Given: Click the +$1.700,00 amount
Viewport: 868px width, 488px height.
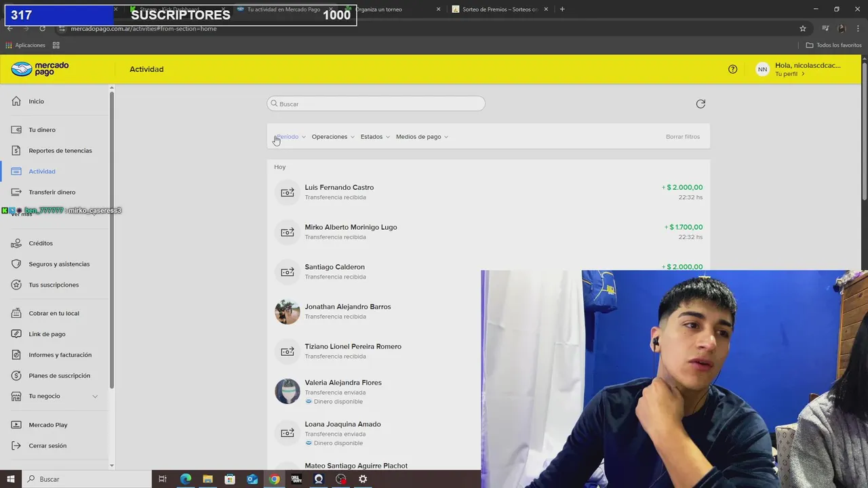Looking at the screenshot, I should coord(684,227).
